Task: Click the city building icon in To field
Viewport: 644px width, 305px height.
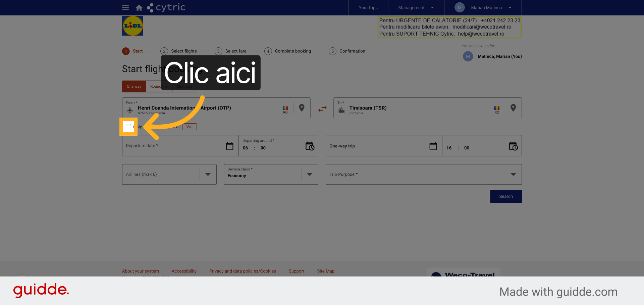Action: coord(341,110)
